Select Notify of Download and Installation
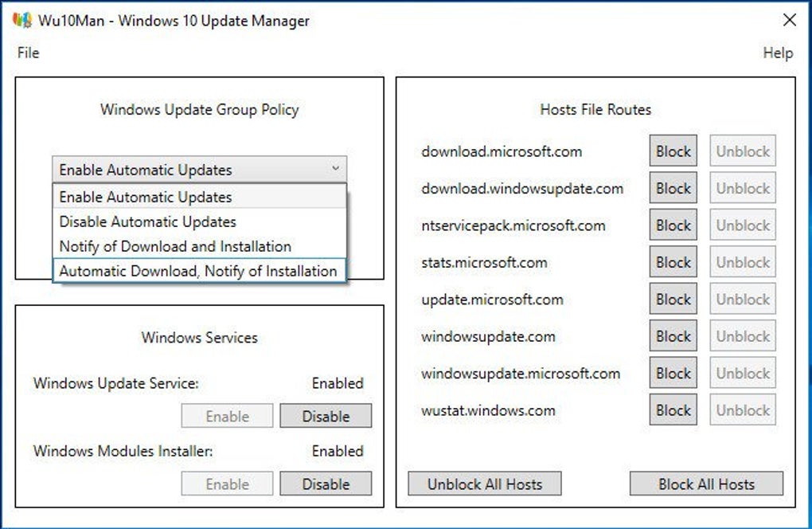 coord(199,246)
